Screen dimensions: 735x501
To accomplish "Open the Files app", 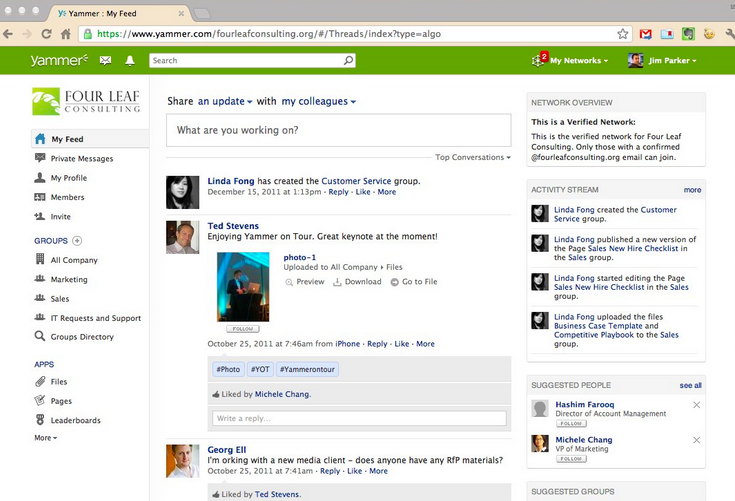I will click(x=51, y=381).
